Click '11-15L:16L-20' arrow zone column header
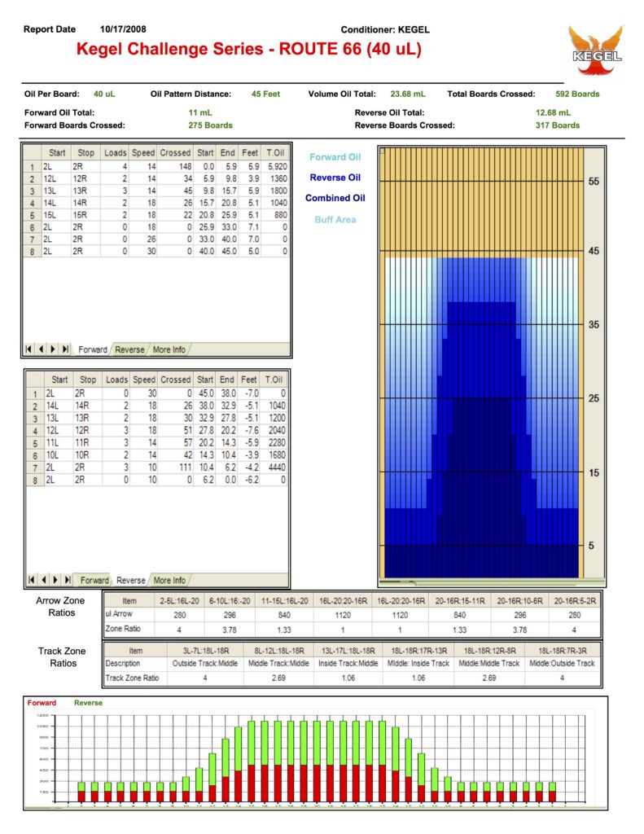Image resolution: width=644 pixels, height=834 pixels. (x=284, y=601)
